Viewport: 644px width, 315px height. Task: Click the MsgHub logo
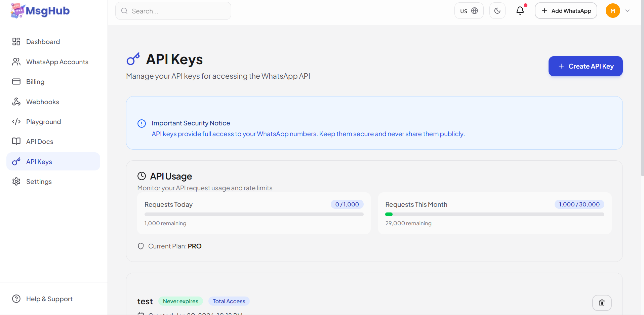(40, 11)
